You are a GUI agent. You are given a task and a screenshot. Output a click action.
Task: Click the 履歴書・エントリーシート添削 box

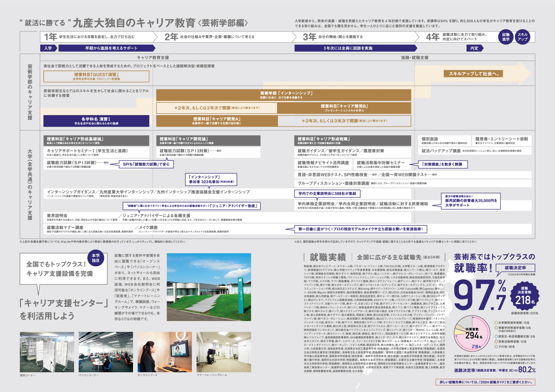pyautogui.click(x=502, y=141)
